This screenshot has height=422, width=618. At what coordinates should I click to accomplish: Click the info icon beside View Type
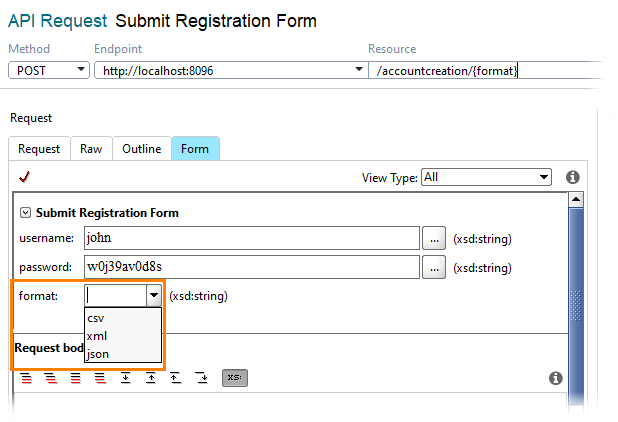tap(572, 177)
